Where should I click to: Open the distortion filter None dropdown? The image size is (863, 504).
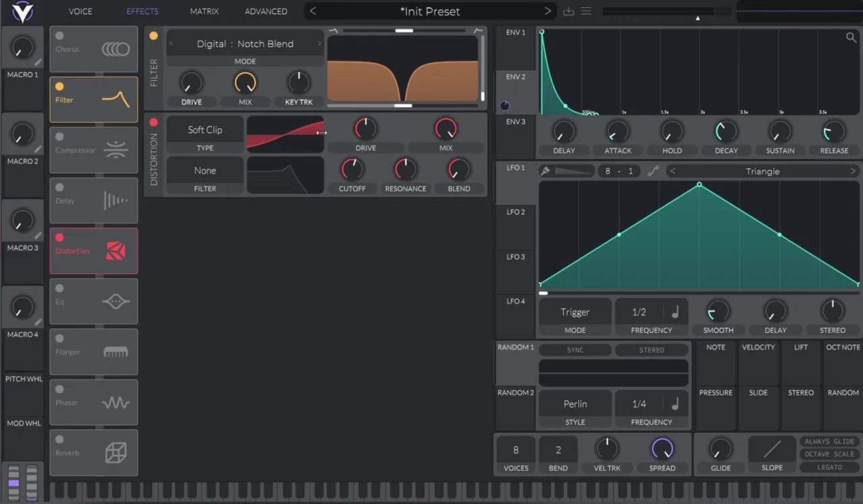pos(205,170)
